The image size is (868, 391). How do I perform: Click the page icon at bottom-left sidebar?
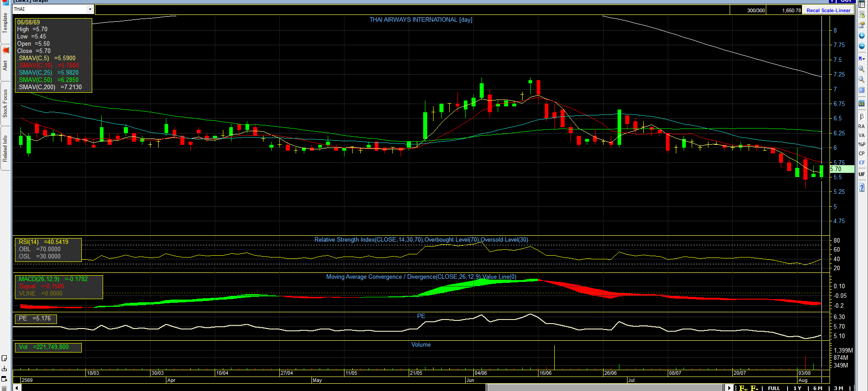5,358
